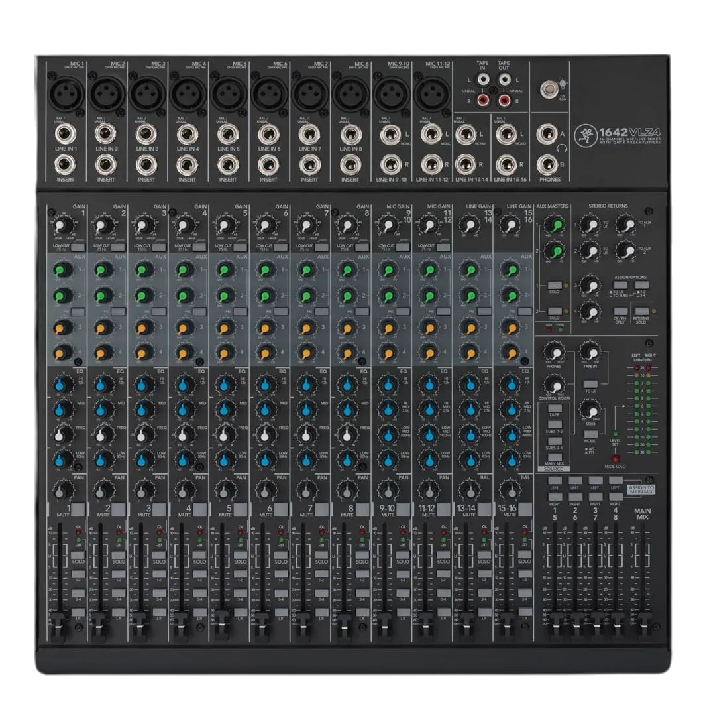Toggle the MUTE button on channel 1
Viewport: 701px width, 728px height.
tap(78, 509)
